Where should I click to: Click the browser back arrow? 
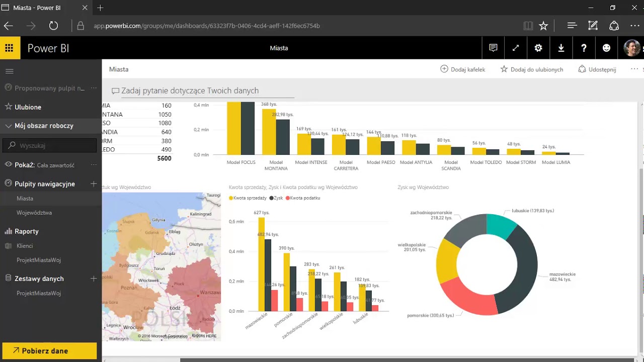(x=9, y=26)
